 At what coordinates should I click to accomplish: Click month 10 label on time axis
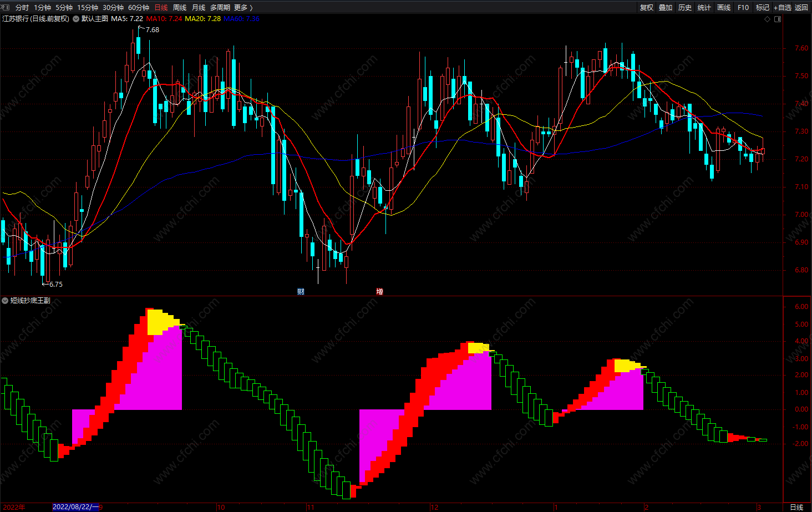point(221,507)
